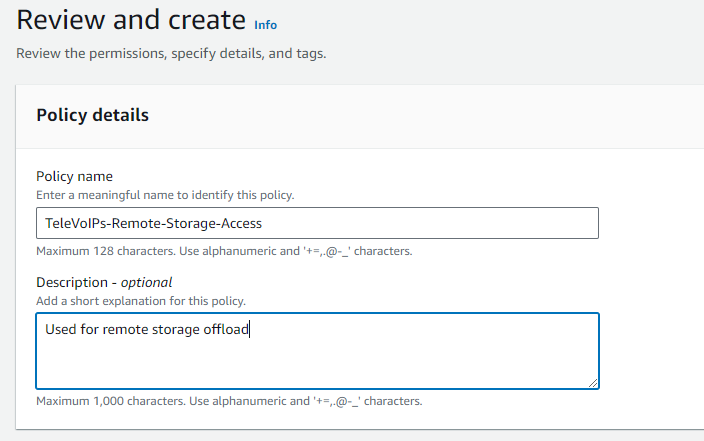Screen dimensions: 704x441
Task: Open the Info link beside the heading
Action: (x=265, y=24)
